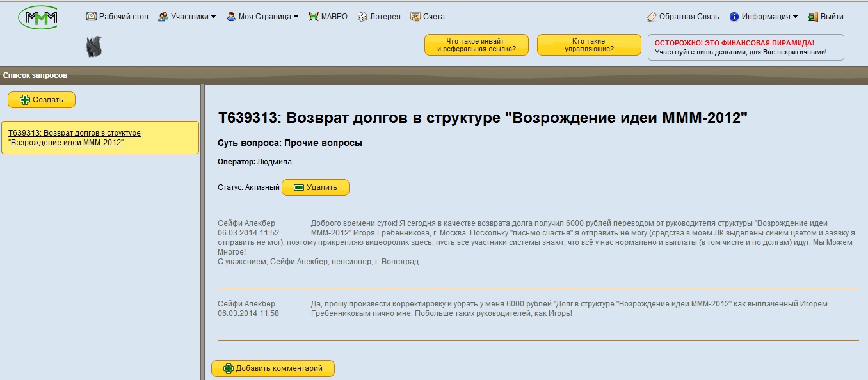Image resolution: width=868 pixels, height=380 pixels.
Task: Click "Кто такие управляющие?" button
Action: coord(589,45)
